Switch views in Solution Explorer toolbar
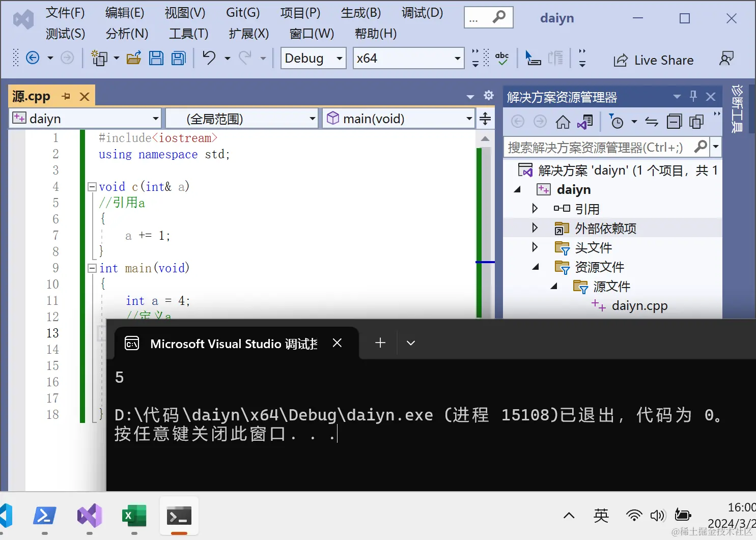 [585, 122]
